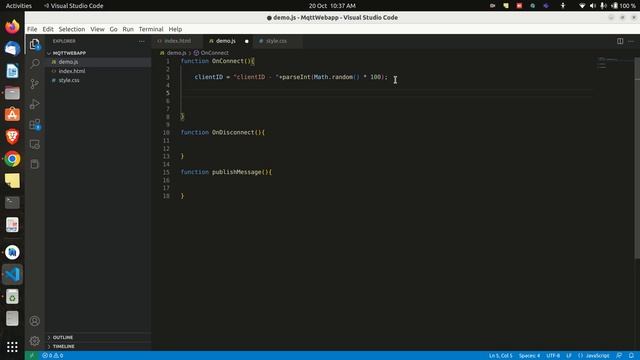Change end of line sequence LF
Image resolution: width=640 pixels, height=360 pixels.
pyautogui.click(x=569, y=356)
